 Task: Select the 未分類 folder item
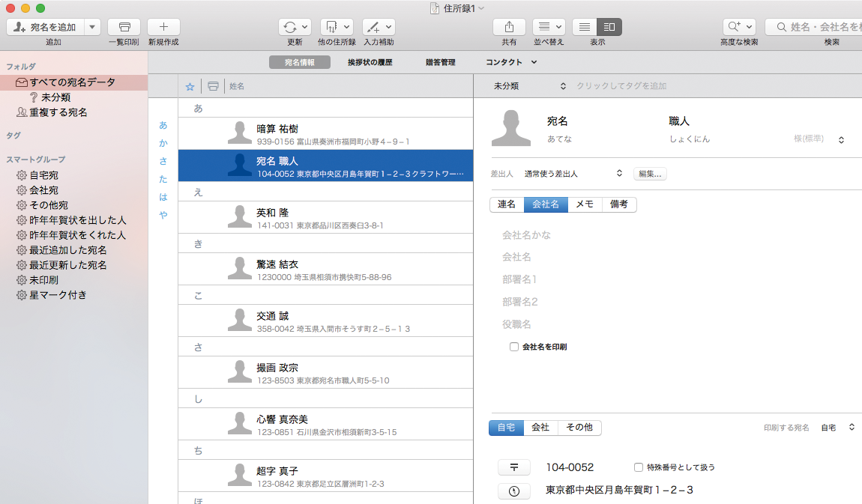55,97
